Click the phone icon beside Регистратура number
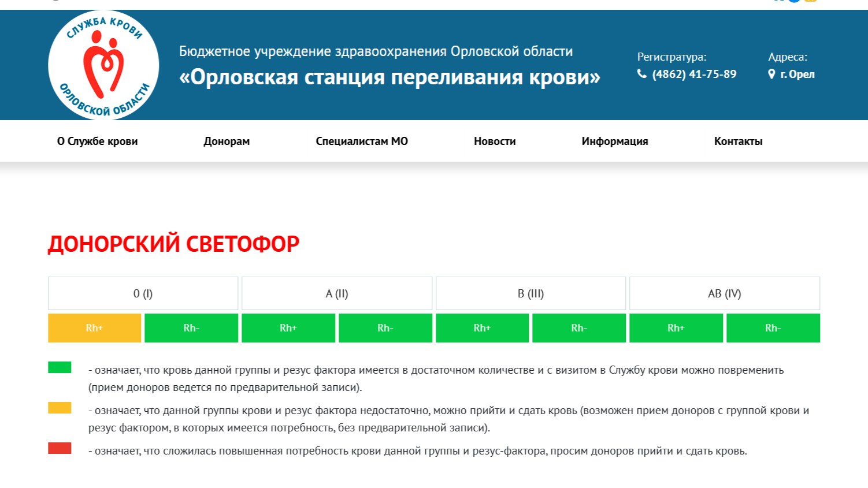Image resolution: width=868 pixels, height=488 pixels. click(x=642, y=74)
